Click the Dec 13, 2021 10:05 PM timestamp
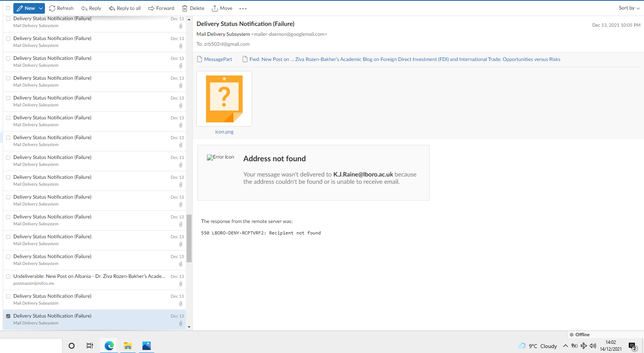The width and height of the screenshot is (644, 353). pos(616,25)
